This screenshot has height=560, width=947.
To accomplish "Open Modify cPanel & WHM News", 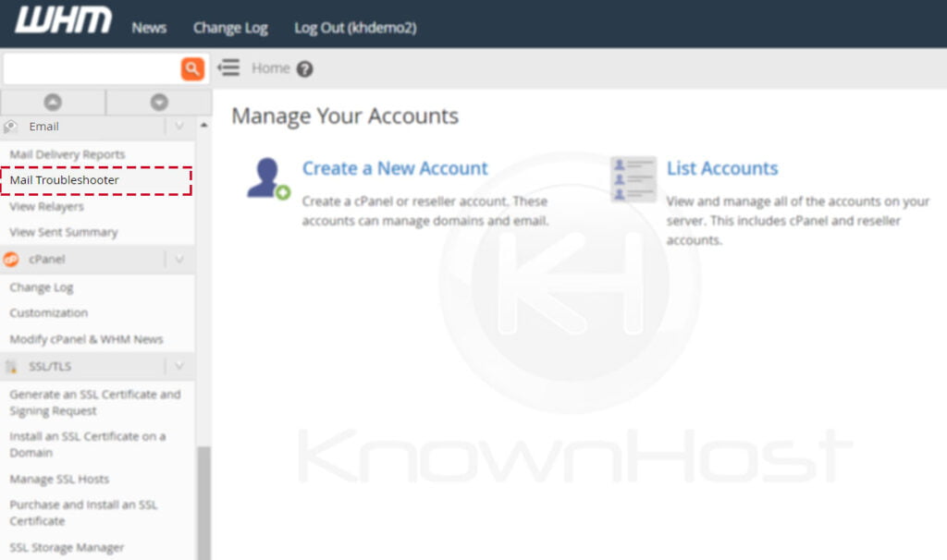I will point(86,339).
